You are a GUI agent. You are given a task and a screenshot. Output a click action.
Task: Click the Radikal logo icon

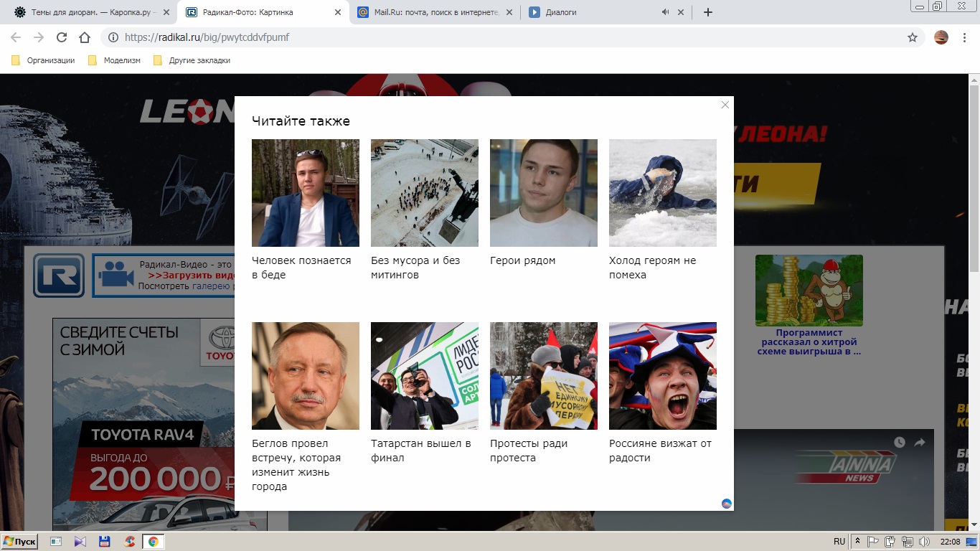(58, 275)
